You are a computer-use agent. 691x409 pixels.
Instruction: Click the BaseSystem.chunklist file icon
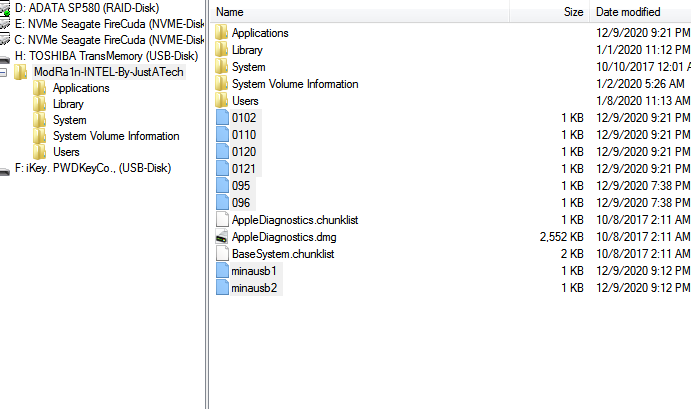click(222, 254)
